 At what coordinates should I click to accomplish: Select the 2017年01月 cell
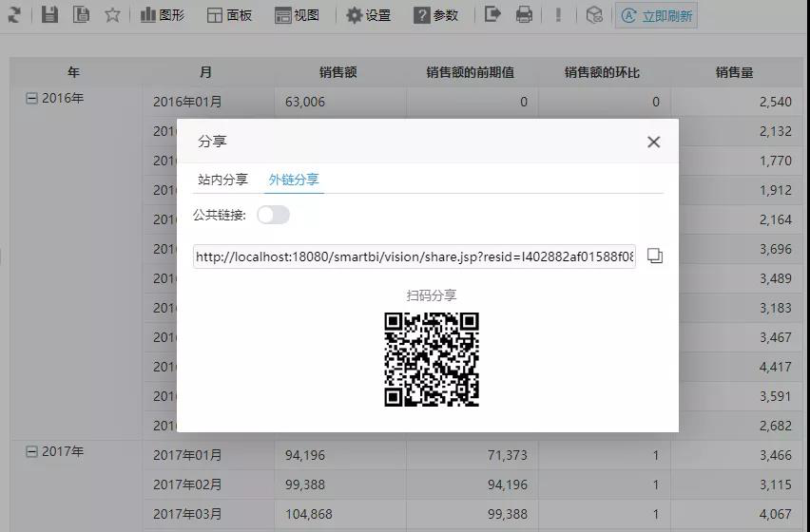209,455
